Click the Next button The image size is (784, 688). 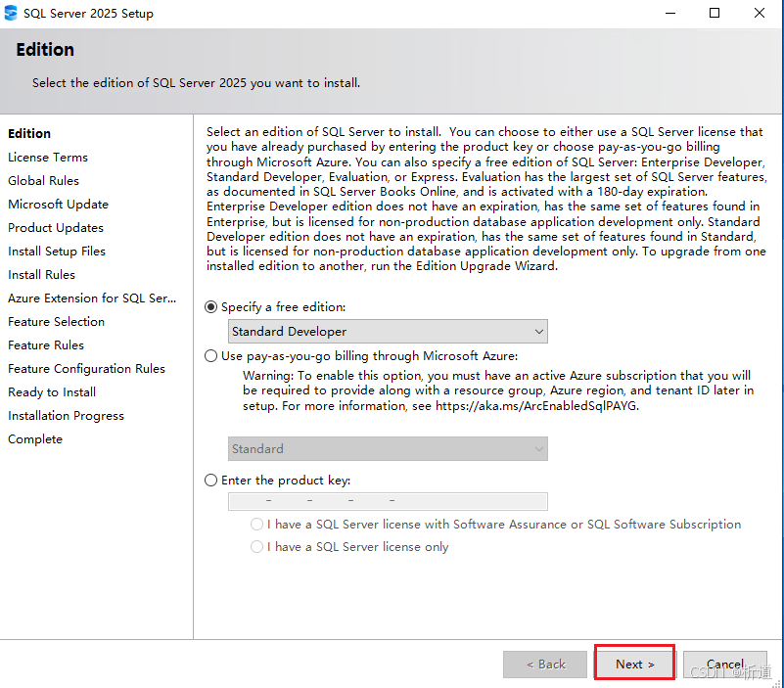click(x=634, y=664)
